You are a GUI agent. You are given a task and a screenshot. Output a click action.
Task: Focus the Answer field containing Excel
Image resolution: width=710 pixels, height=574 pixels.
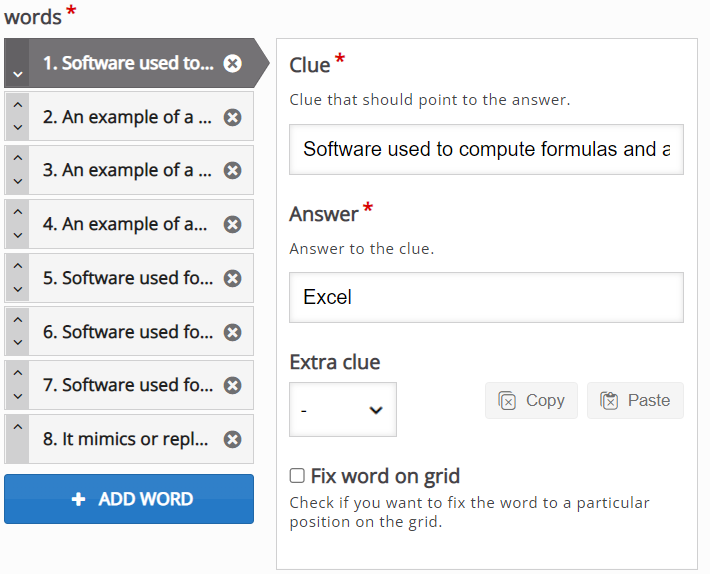pyautogui.click(x=486, y=297)
